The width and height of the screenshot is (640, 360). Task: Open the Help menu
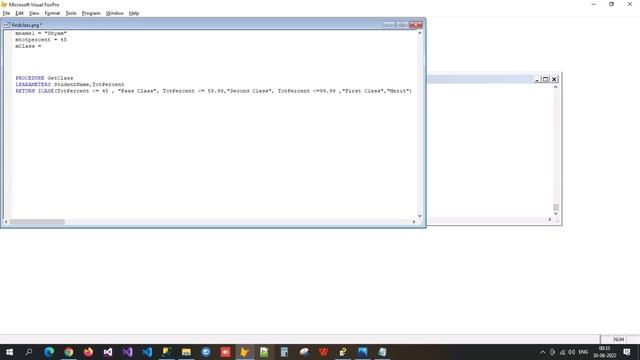[x=134, y=13]
